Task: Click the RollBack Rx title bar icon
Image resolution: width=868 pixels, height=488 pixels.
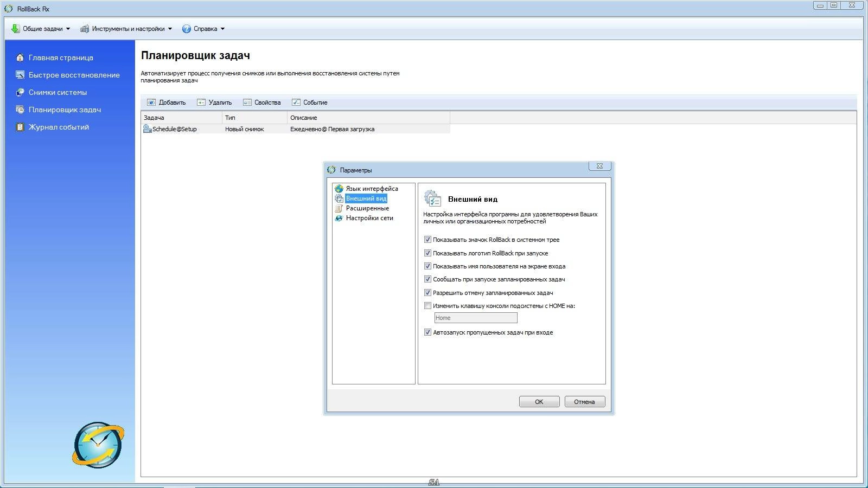Action: click(x=9, y=9)
